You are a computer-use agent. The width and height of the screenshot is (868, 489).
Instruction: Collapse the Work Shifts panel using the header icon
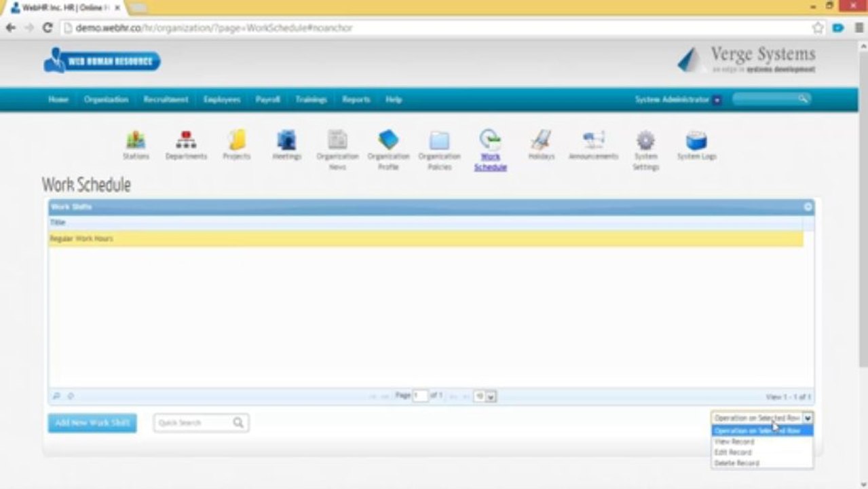point(808,206)
